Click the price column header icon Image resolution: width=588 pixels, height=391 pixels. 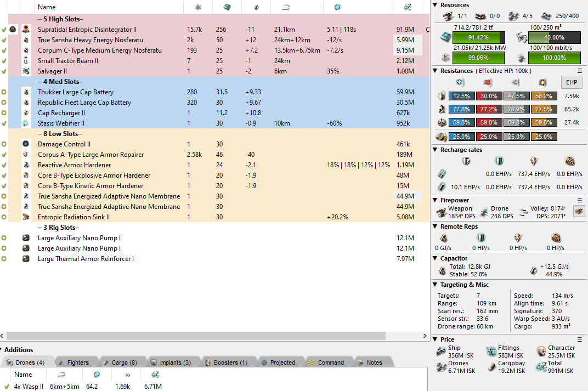pyautogui.click(x=408, y=7)
